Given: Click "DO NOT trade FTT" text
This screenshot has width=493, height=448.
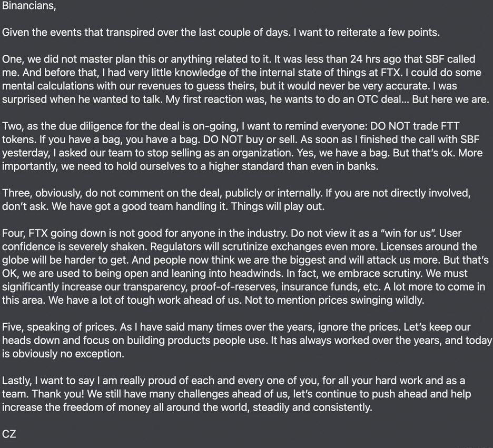Looking at the screenshot, I should pos(415,126).
